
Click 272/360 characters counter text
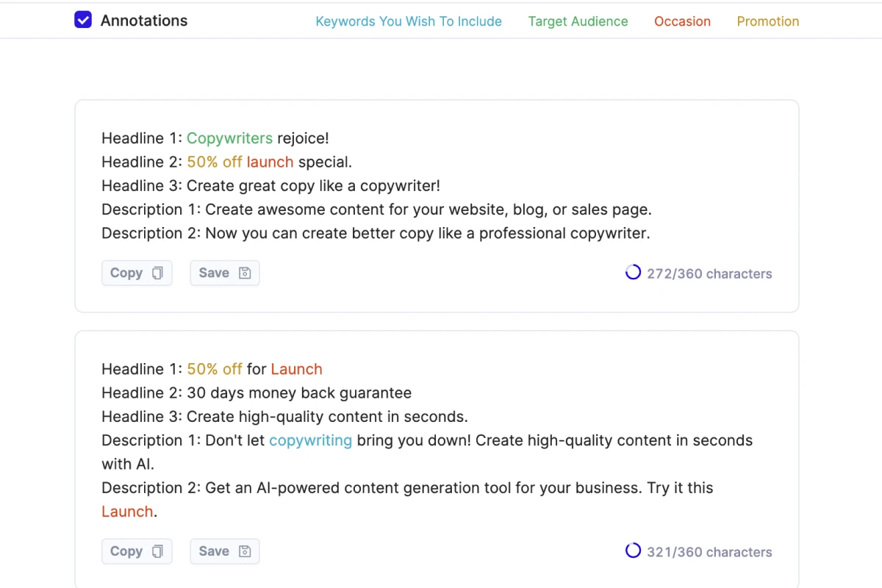pyautogui.click(x=709, y=273)
